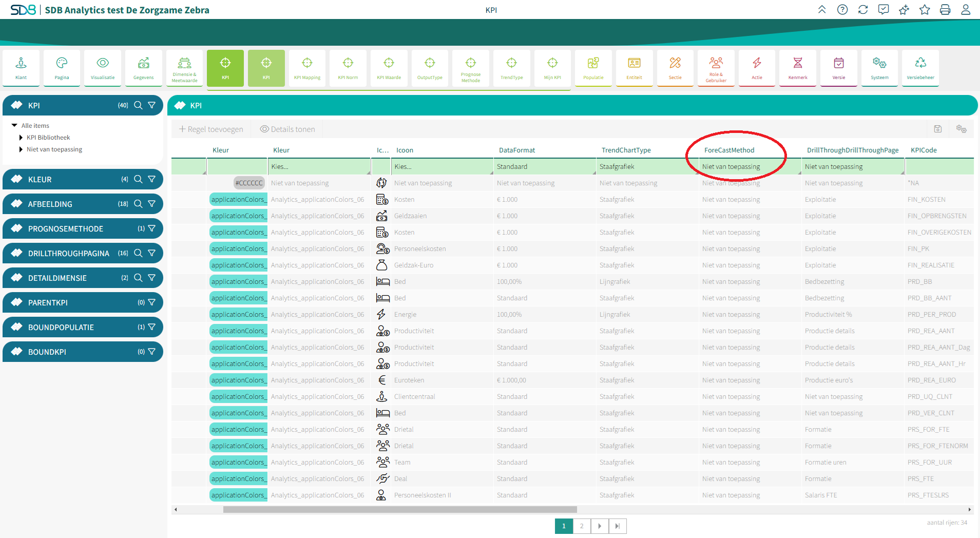Jump to last page button

point(618,526)
